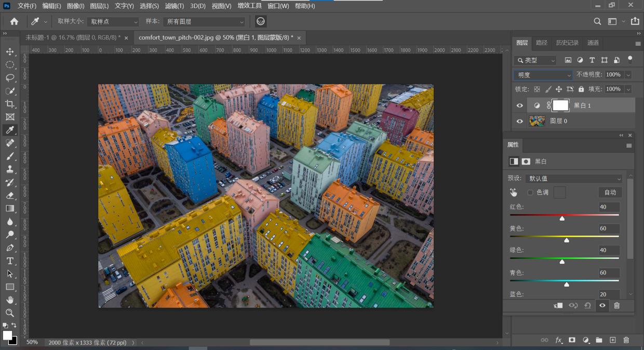Select the Move tool
Image resolution: width=644 pixels, height=350 pixels.
(x=10, y=52)
